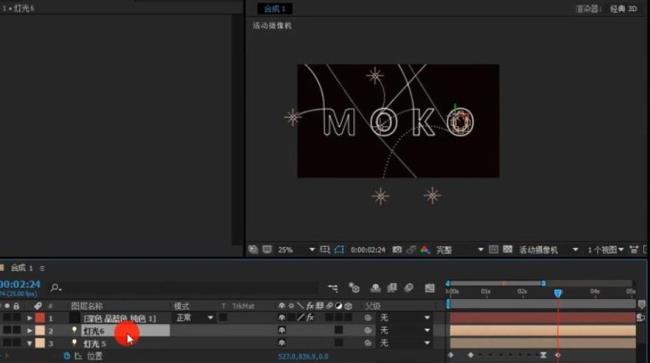Click the position value of 灯光 5

pyautogui.click(x=303, y=356)
